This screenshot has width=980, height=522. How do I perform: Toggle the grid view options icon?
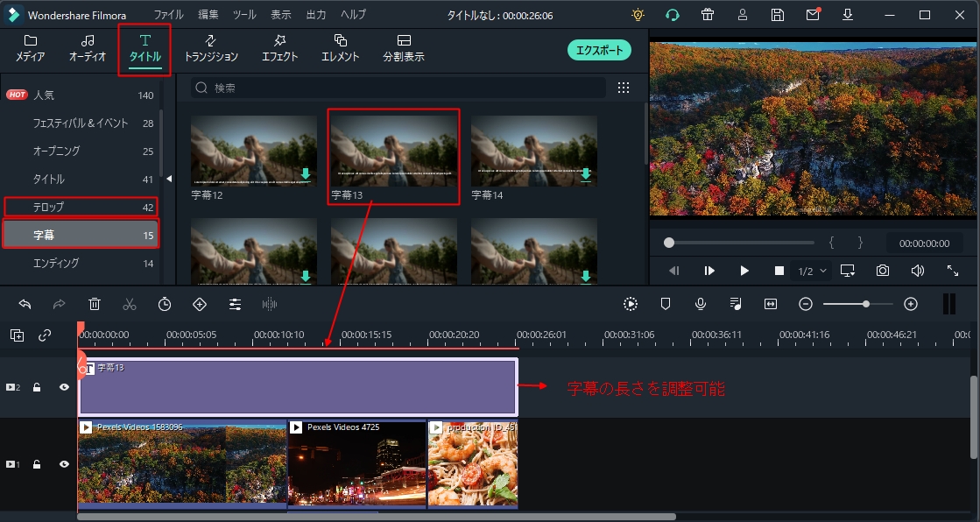click(x=624, y=88)
